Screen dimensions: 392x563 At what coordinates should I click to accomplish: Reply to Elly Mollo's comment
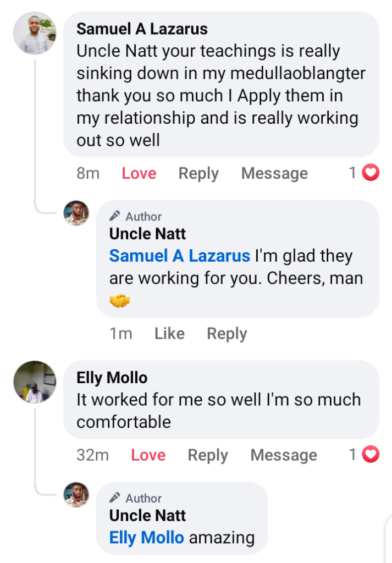[x=208, y=455]
